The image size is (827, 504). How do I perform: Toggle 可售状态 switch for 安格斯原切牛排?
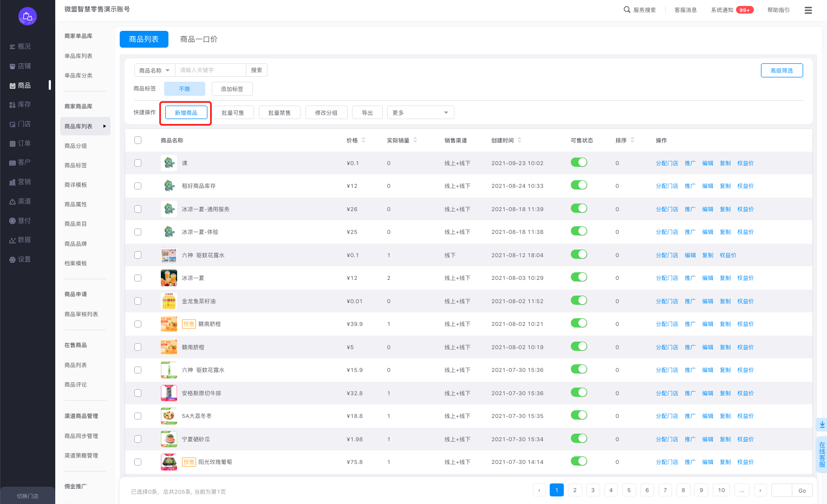(x=579, y=392)
